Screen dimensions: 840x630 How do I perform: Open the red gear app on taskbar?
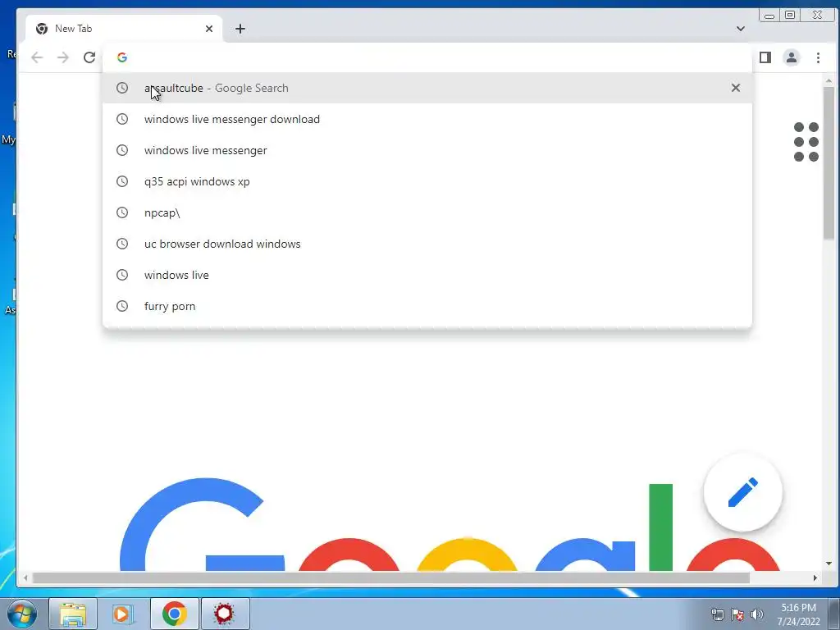click(x=225, y=614)
